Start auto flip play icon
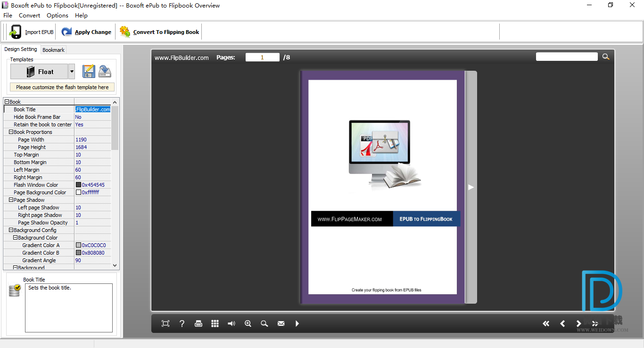 pyautogui.click(x=297, y=323)
